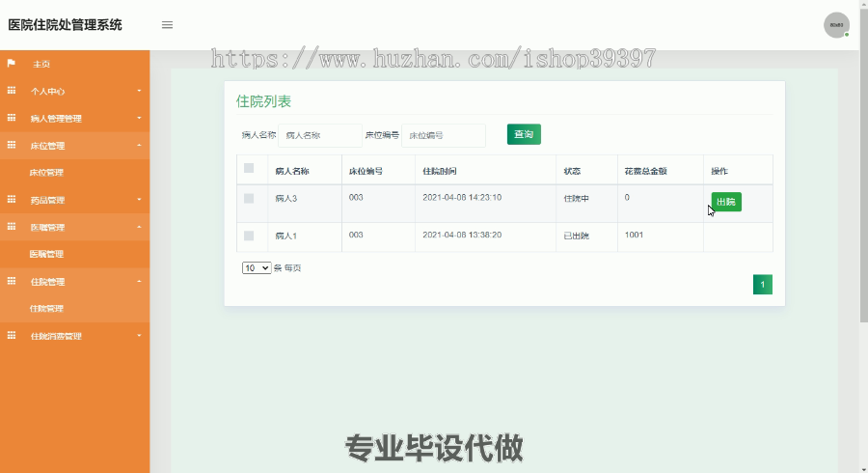Tick the checkbox for row 病人3
Viewport: 868px width, 473px height.
click(249, 198)
